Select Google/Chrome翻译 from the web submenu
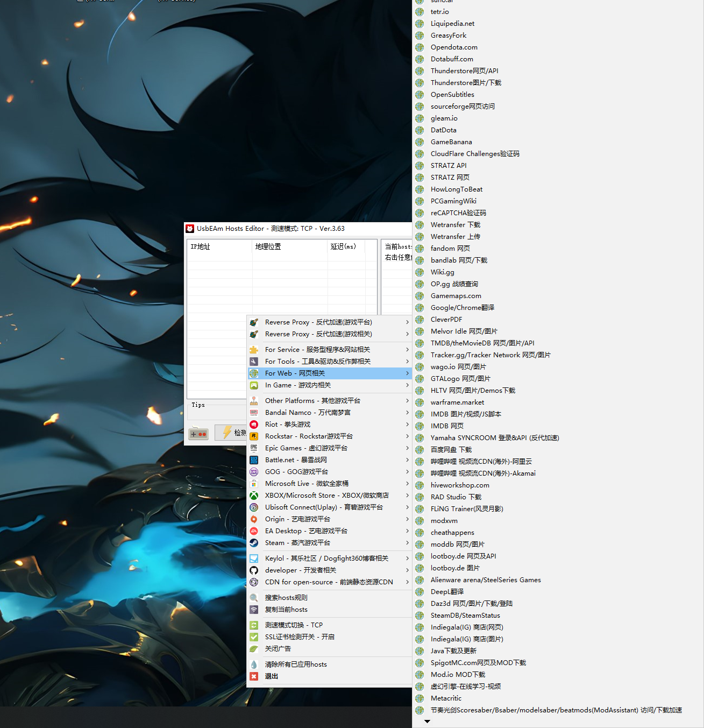The height and width of the screenshot is (728, 704). point(462,308)
